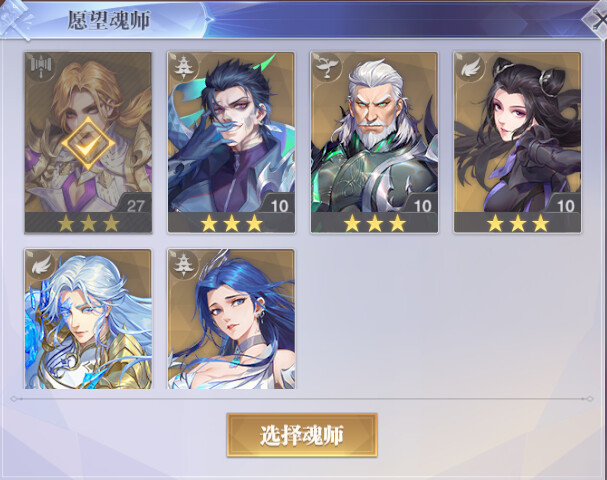Click tree class icon on blue-haired woman card
The height and width of the screenshot is (480, 607).
pos(183,264)
